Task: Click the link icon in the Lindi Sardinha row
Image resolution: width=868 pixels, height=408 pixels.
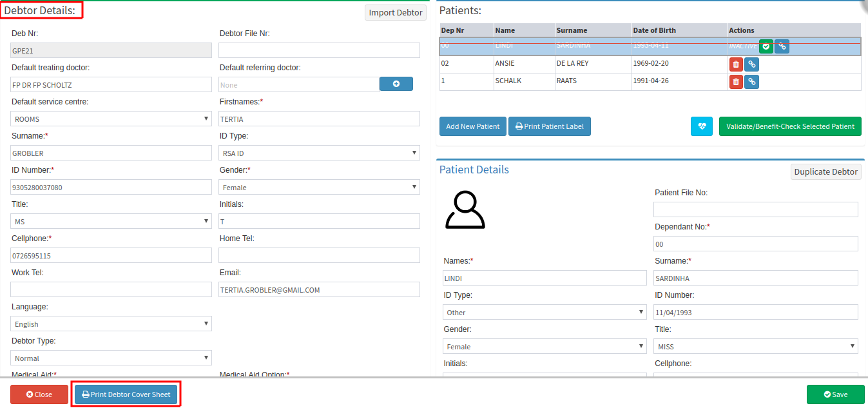Action: pyautogui.click(x=782, y=46)
